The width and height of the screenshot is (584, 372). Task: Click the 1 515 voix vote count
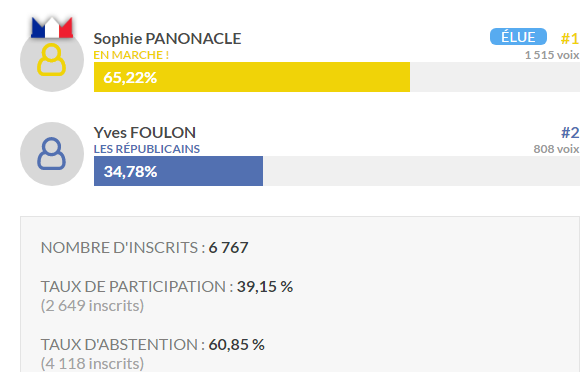point(552,55)
